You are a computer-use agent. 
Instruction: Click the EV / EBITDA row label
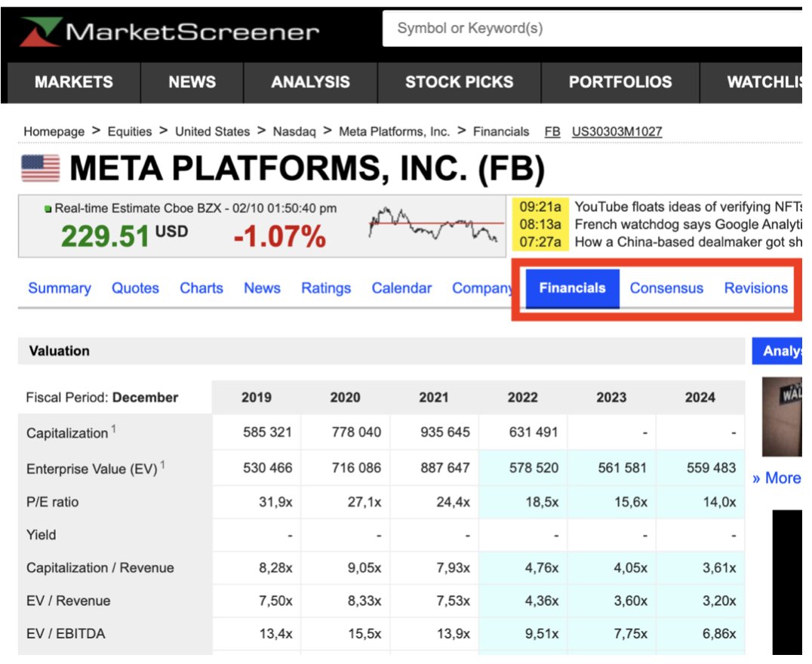(65, 634)
